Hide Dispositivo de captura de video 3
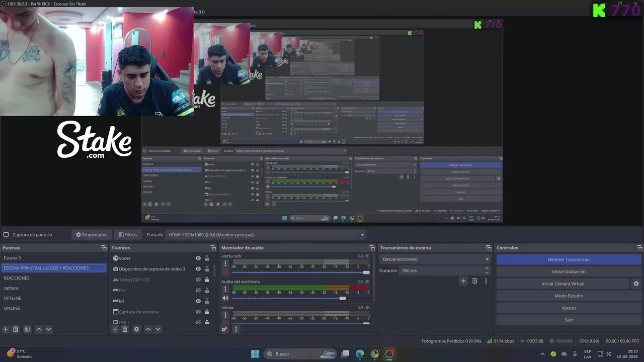644x362 pixels. click(x=198, y=269)
